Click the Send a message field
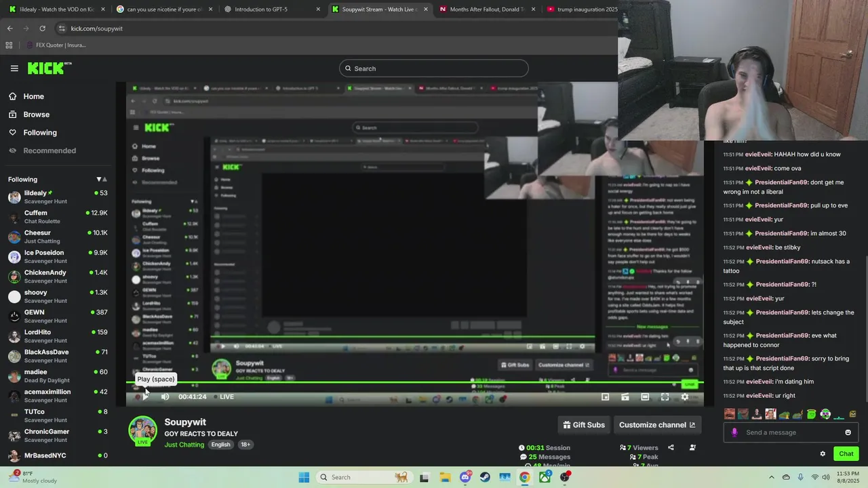868x488 pixels. [791, 432]
